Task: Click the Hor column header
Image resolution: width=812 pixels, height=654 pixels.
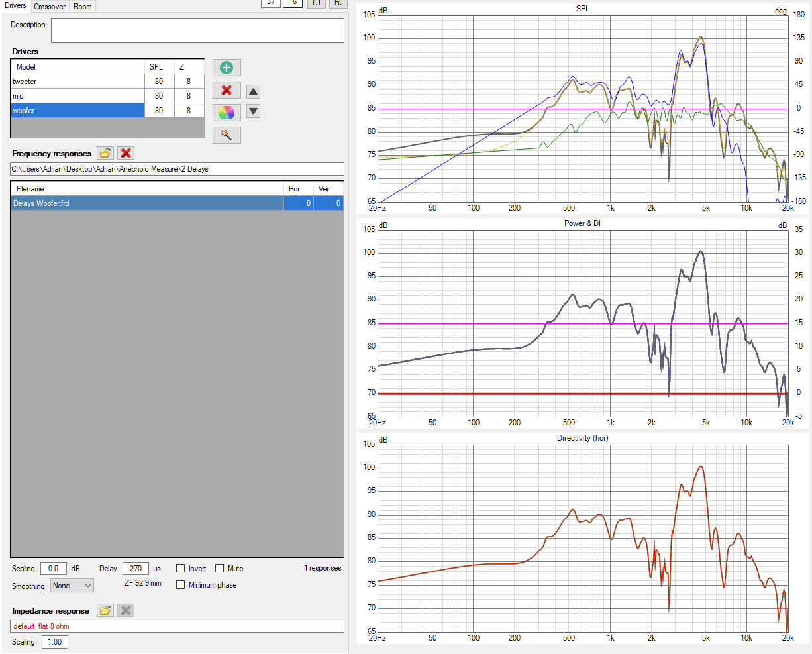Action: pyautogui.click(x=299, y=189)
